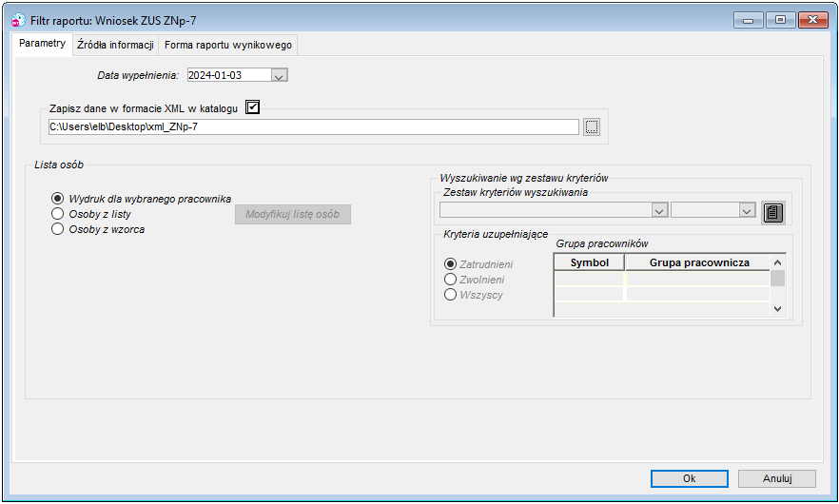Viewport: 839px width, 504px height.
Task: Open the Forma raportu wynikowego tab
Action: coord(228,45)
